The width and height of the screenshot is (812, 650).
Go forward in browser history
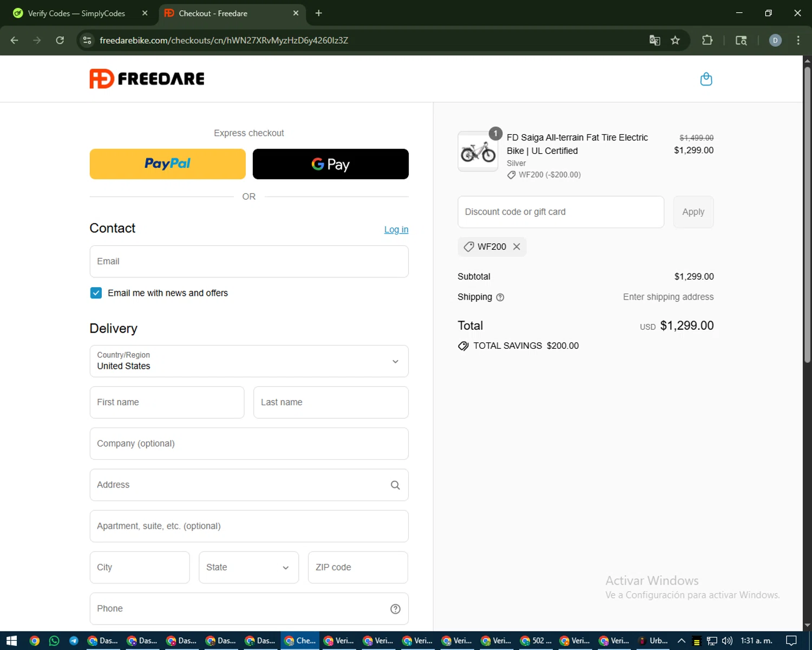(x=37, y=40)
